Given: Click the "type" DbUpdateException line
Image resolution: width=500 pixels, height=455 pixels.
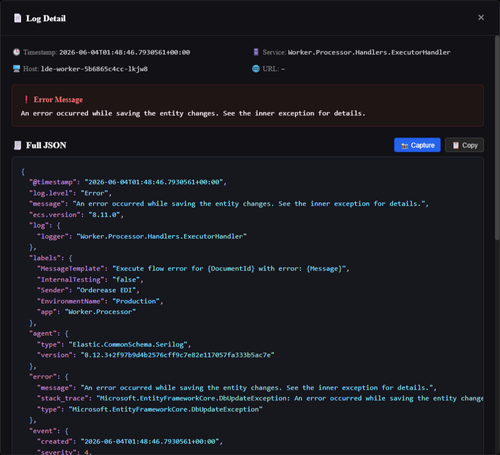Looking at the screenshot, I should pyautogui.click(x=150, y=409).
